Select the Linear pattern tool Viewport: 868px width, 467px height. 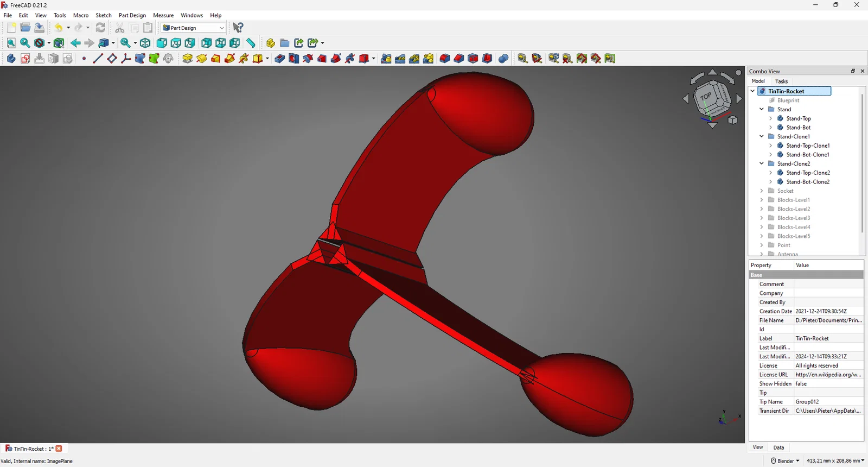(x=400, y=59)
